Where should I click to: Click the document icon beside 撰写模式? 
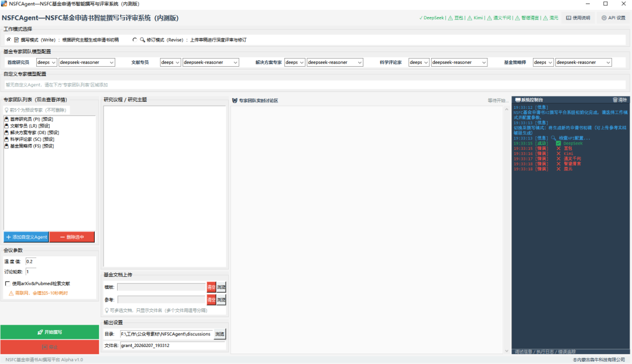pos(16,40)
